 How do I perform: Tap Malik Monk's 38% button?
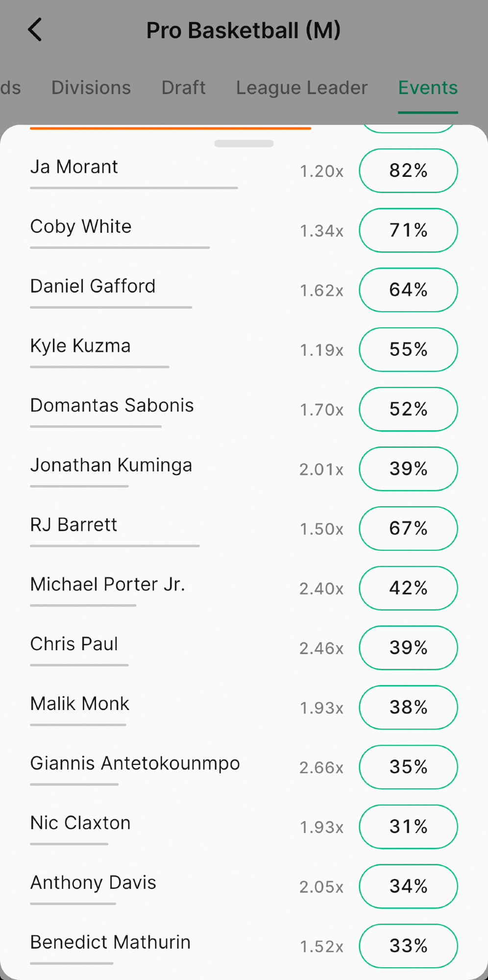(408, 708)
